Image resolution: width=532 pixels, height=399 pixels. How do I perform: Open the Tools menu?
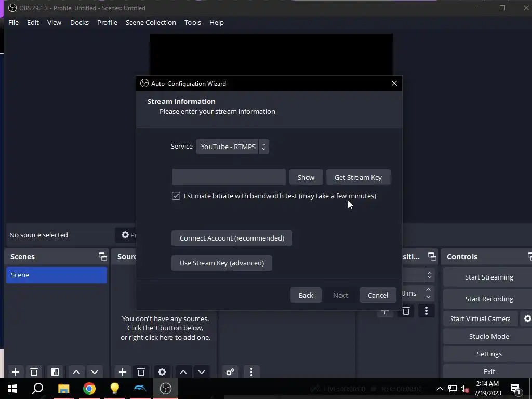192,22
